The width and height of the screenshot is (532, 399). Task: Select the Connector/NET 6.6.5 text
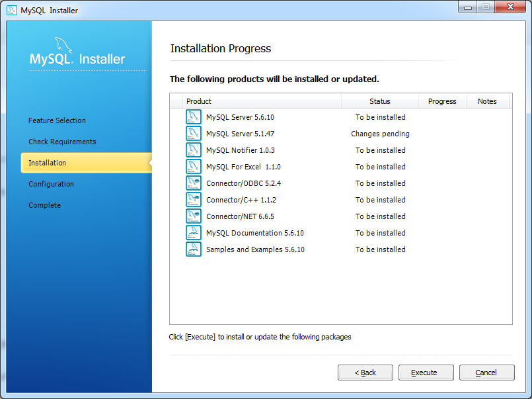[240, 216]
